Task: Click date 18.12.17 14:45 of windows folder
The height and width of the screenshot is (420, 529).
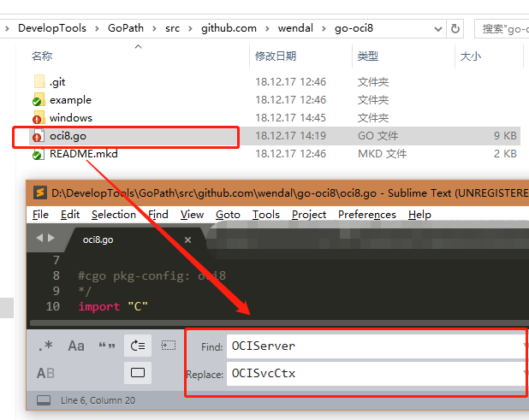Action: [x=290, y=118]
